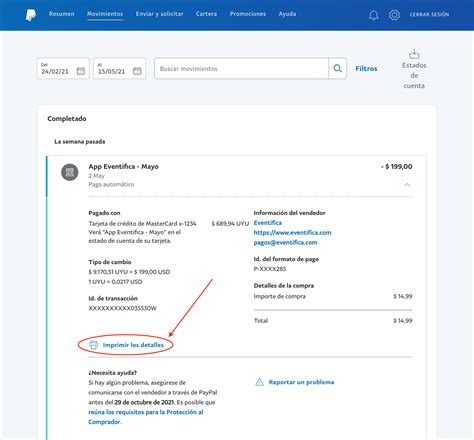Click the Total row label
The height and width of the screenshot is (440, 474).
tap(261, 321)
